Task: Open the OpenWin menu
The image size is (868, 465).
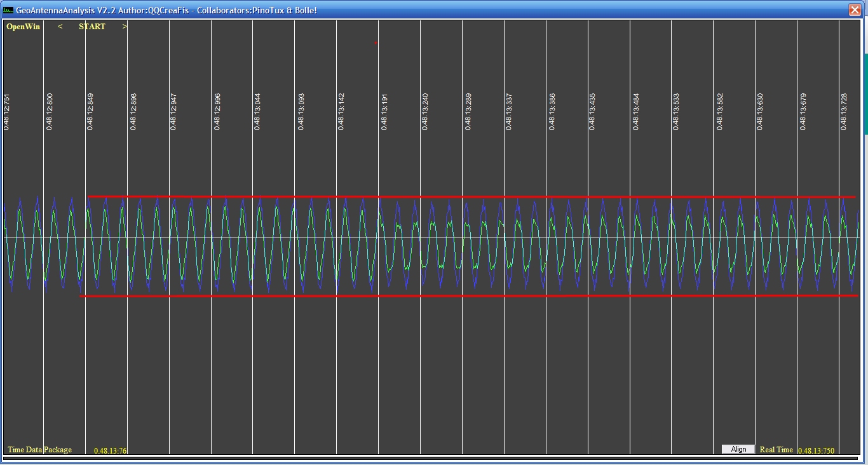Action: [x=23, y=27]
